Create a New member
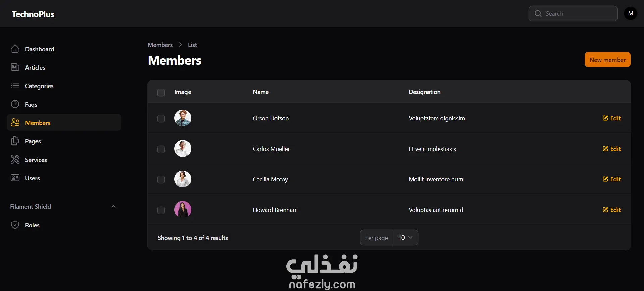The width and height of the screenshot is (644, 291). tap(607, 60)
